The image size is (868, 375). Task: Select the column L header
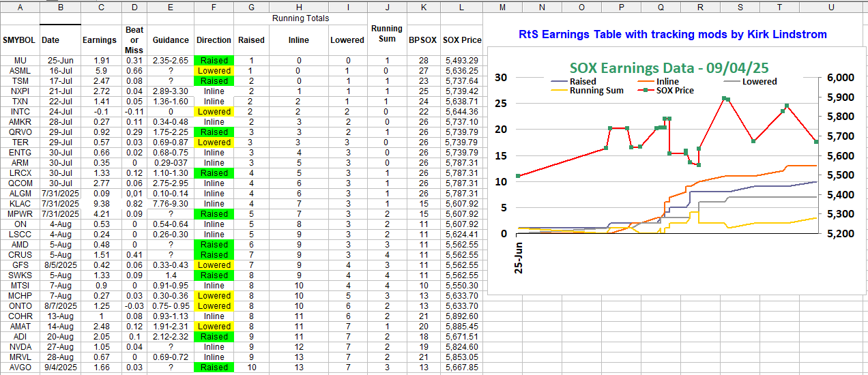pos(462,7)
